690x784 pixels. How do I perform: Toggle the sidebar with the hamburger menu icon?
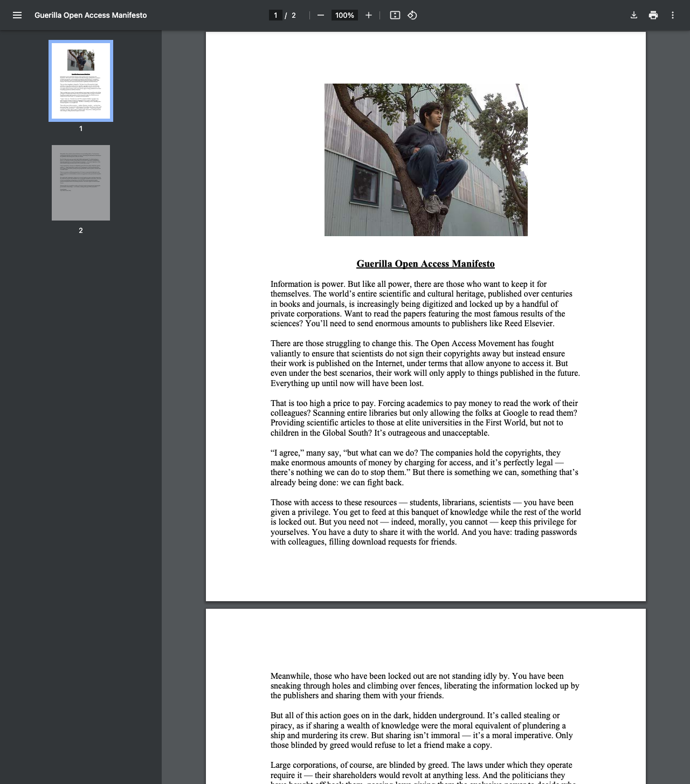(17, 15)
